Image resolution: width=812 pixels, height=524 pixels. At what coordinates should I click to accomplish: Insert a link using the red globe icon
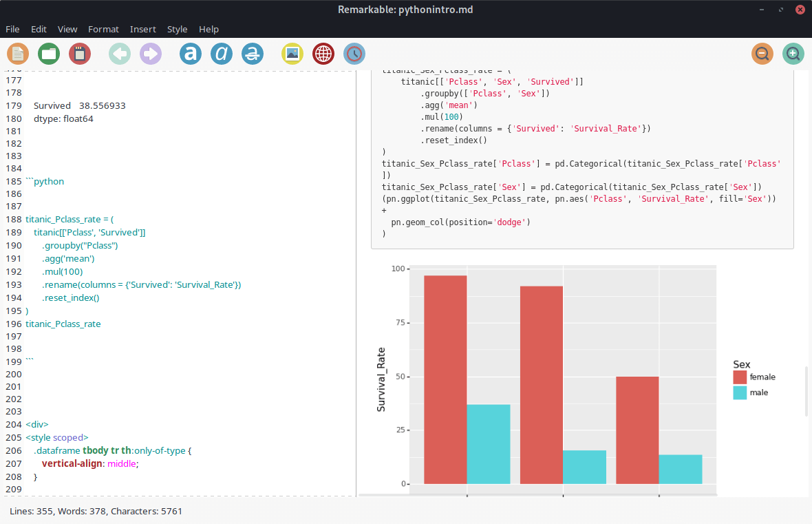click(323, 54)
